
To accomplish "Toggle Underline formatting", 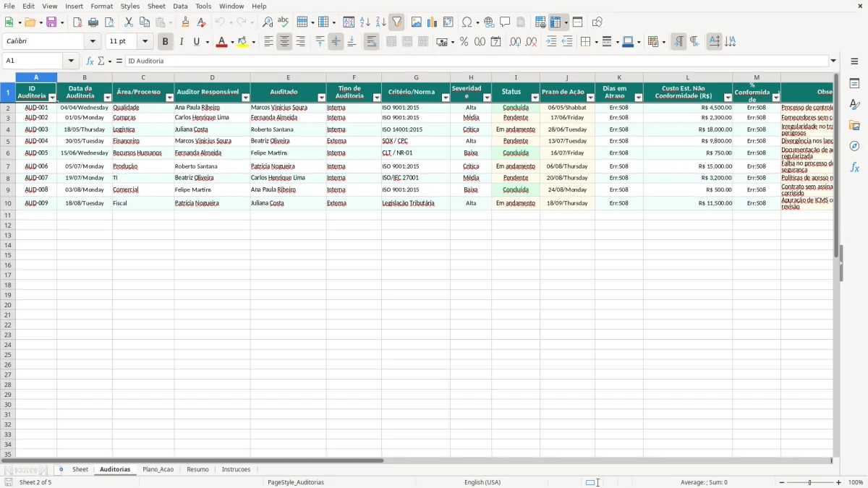I will coord(196,42).
